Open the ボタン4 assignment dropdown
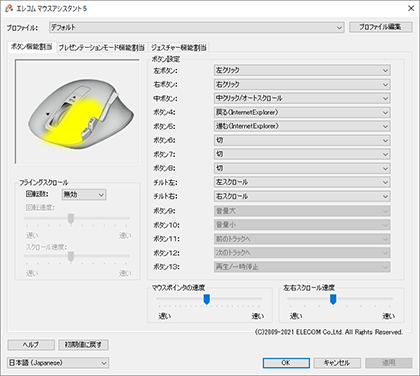This screenshot has height=376, width=420. (x=302, y=112)
